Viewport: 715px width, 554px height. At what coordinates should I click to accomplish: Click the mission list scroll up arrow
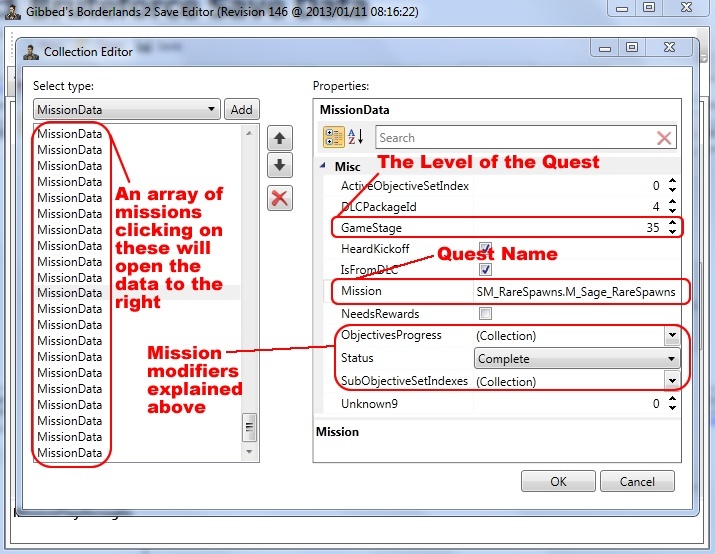coord(249,133)
